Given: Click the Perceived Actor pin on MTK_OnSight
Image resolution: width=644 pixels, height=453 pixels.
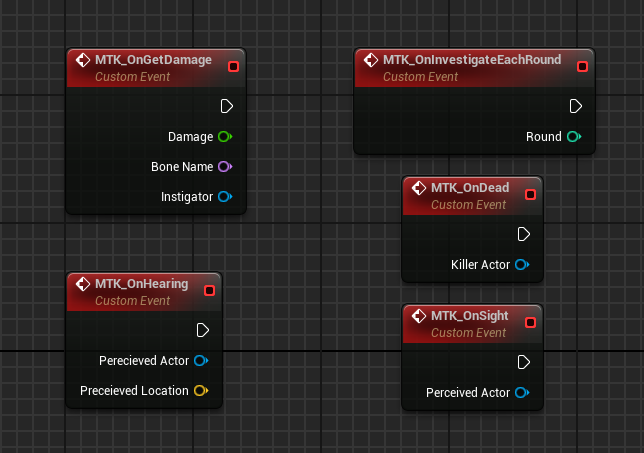Looking at the screenshot, I should [x=521, y=393].
